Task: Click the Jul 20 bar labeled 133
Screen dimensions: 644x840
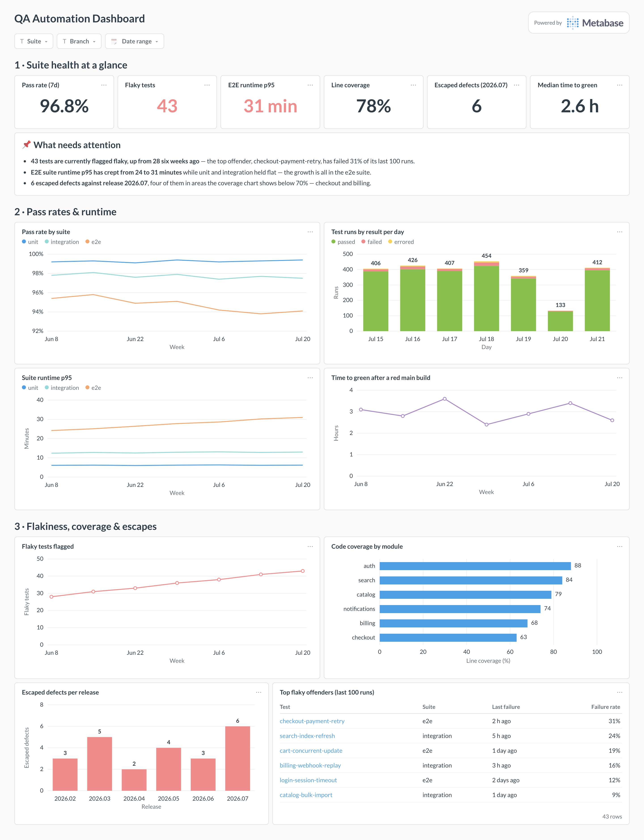Action: pyautogui.click(x=560, y=321)
